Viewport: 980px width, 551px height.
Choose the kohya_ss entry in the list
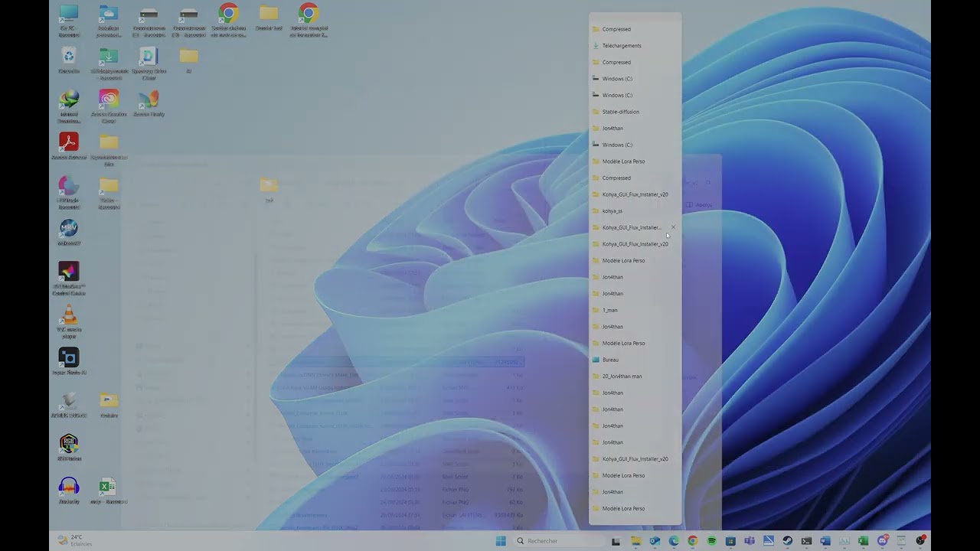(612, 211)
